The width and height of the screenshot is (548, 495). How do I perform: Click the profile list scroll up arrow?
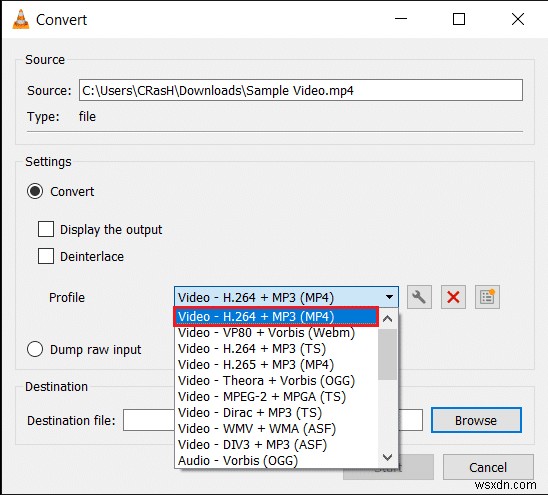pyautogui.click(x=388, y=318)
